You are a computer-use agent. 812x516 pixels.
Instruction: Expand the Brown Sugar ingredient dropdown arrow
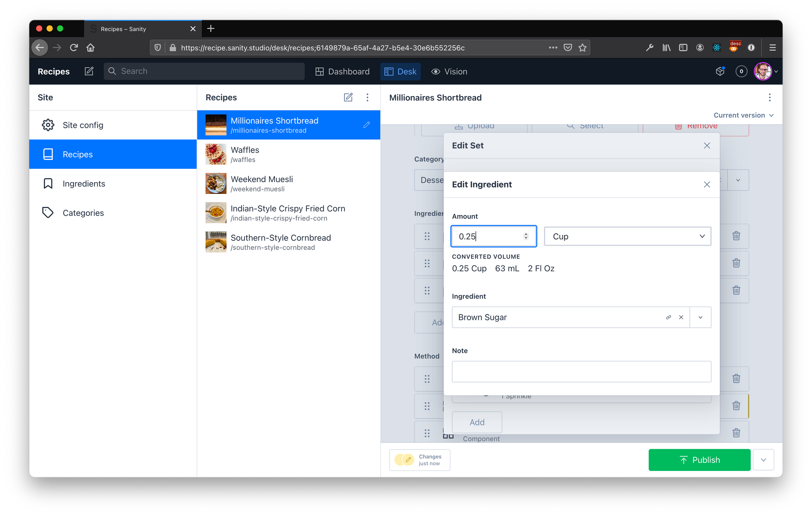(x=700, y=317)
